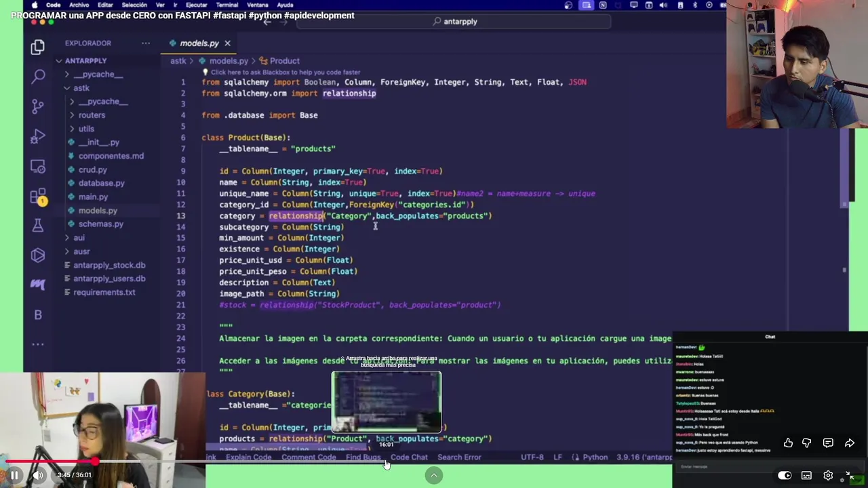Image resolution: width=868 pixels, height=488 pixels.
Task: Click Code Chat in the status bar
Action: pyautogui.click(x=409, y=457)
